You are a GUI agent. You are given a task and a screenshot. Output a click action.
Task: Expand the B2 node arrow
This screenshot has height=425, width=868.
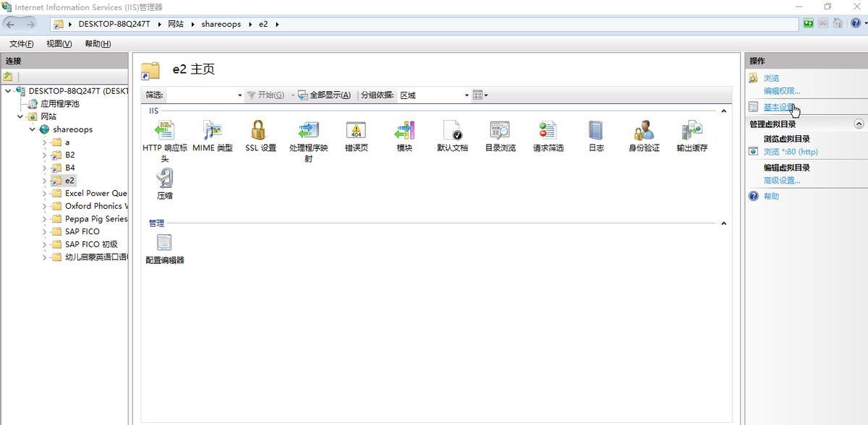tap(44, 155)
